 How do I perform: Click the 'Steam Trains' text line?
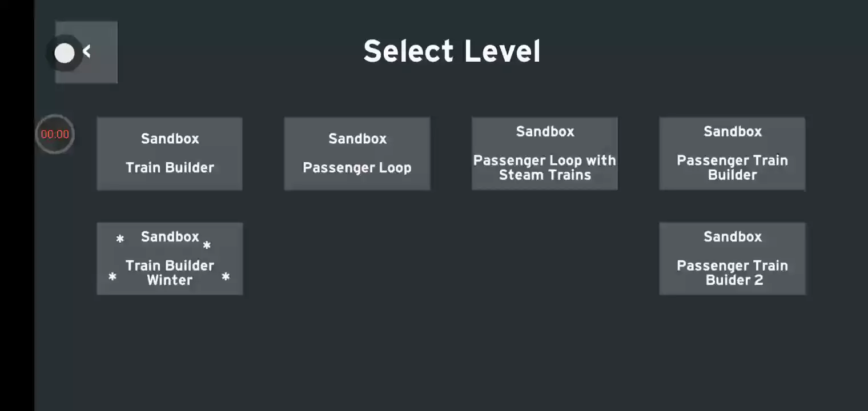pos(545,175)
